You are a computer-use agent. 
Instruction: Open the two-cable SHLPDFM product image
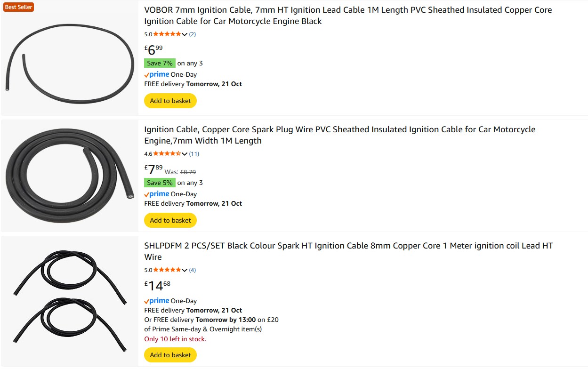pyautogui.click(x=70, y=301)
